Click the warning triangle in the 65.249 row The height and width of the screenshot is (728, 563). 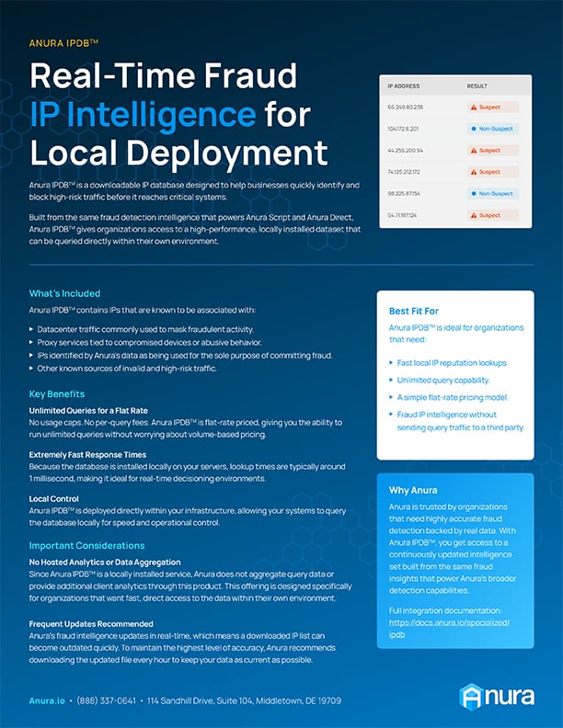(x=474, y=108)
